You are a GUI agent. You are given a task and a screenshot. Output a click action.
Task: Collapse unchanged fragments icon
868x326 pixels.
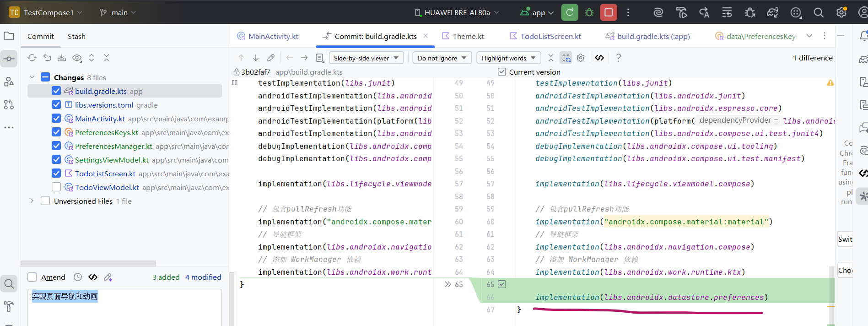click(x=551, y=58)
